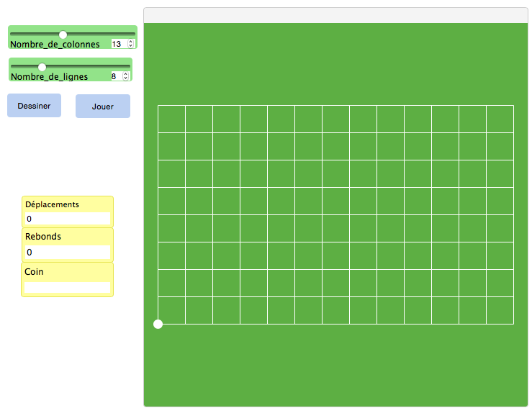Click the Nombre_de_colonnes slider handle
The height and width of the screenshot is (413, 532).
(63, 35)
